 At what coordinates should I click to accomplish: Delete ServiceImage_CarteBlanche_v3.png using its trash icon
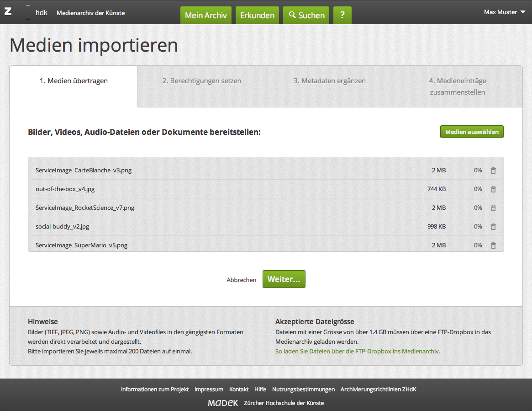click(x=493, y=171)
